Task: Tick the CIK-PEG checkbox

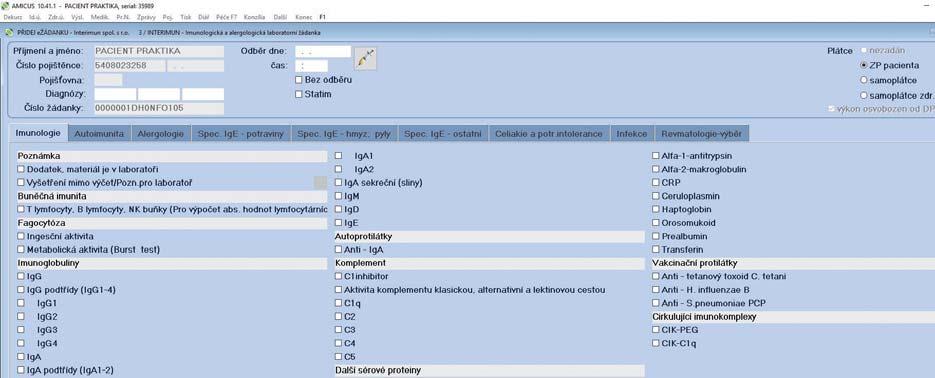Action: (656, 330)
